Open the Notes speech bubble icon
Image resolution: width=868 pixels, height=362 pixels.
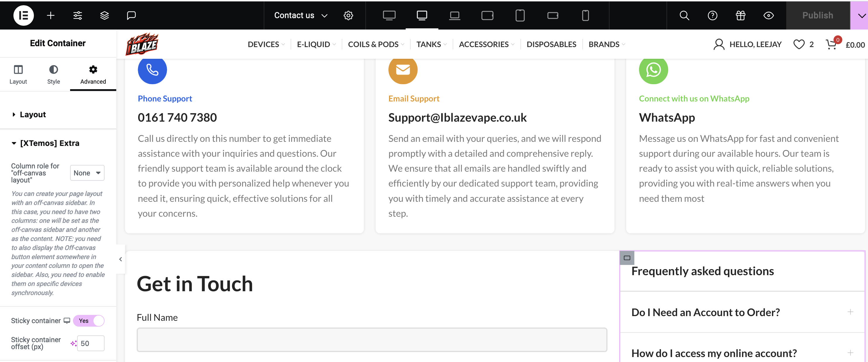tap(131, 15)
